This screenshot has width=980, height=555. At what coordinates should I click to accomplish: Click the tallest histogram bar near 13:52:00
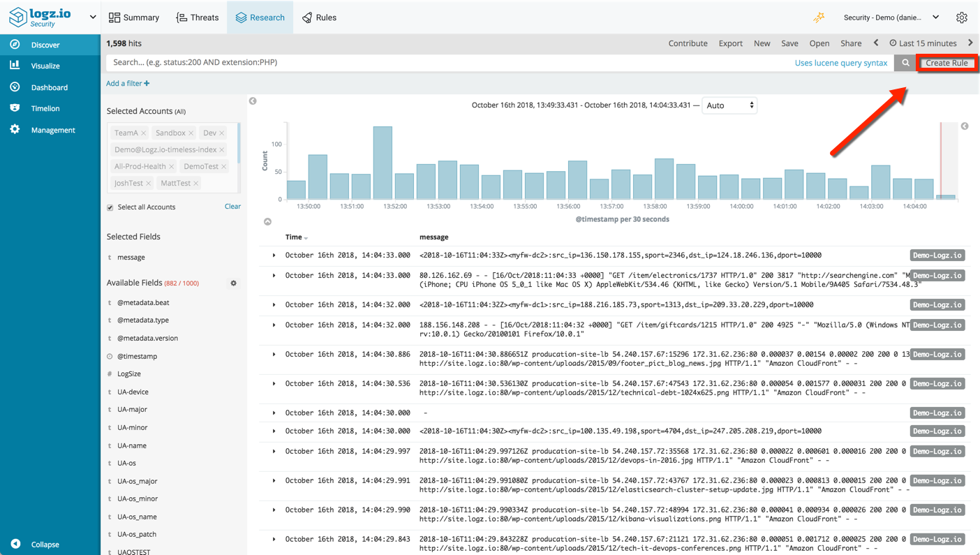[x=383, y=163]
